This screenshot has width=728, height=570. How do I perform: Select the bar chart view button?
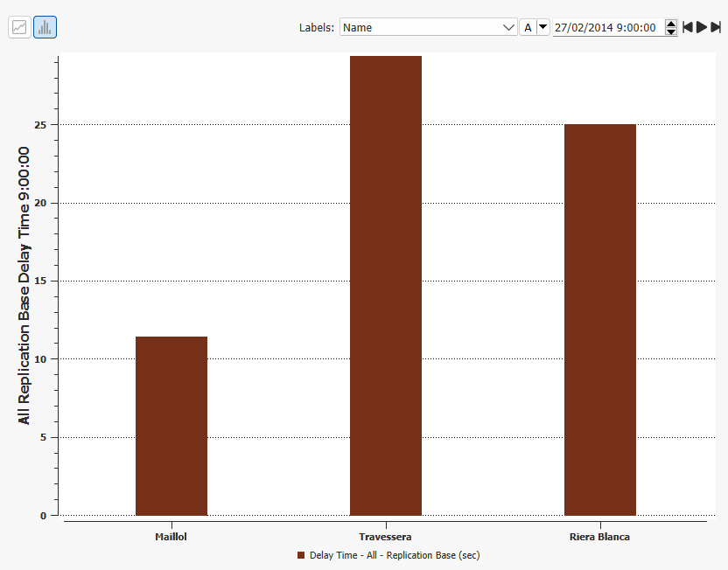(x=45, y=27)
